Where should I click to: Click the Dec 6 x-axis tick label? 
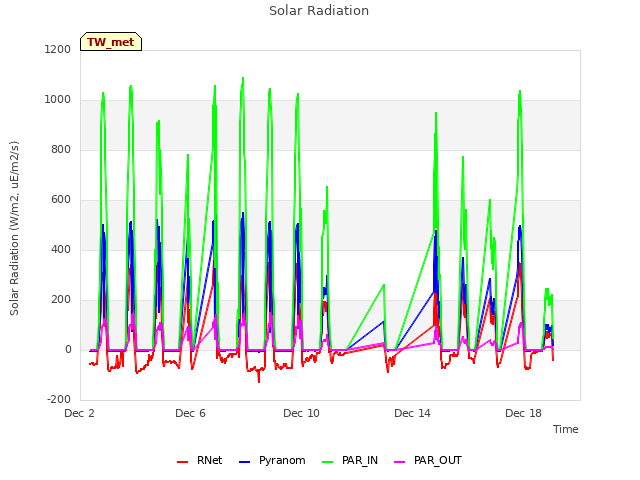[x=190, y=413]
